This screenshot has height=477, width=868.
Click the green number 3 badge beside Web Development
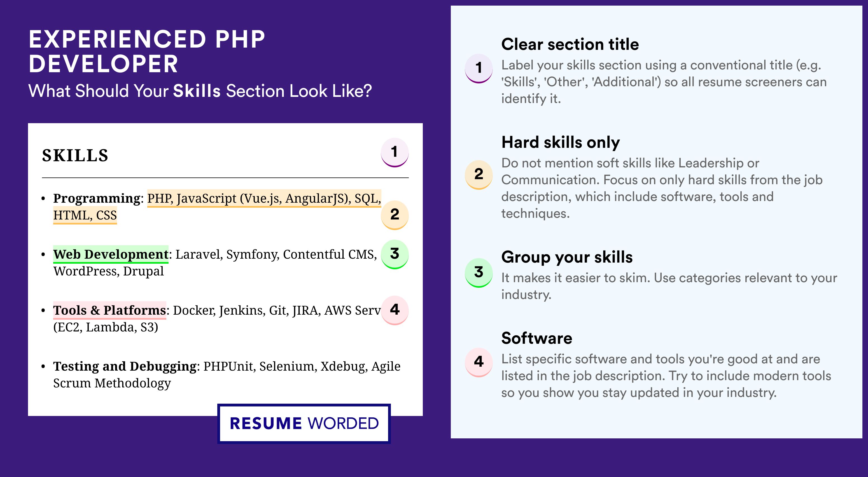coord(395,254)
